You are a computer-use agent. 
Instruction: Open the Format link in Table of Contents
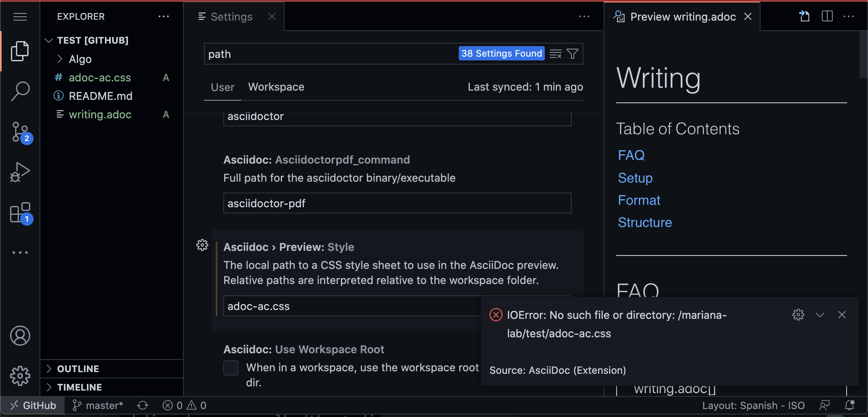click(639, 200)
